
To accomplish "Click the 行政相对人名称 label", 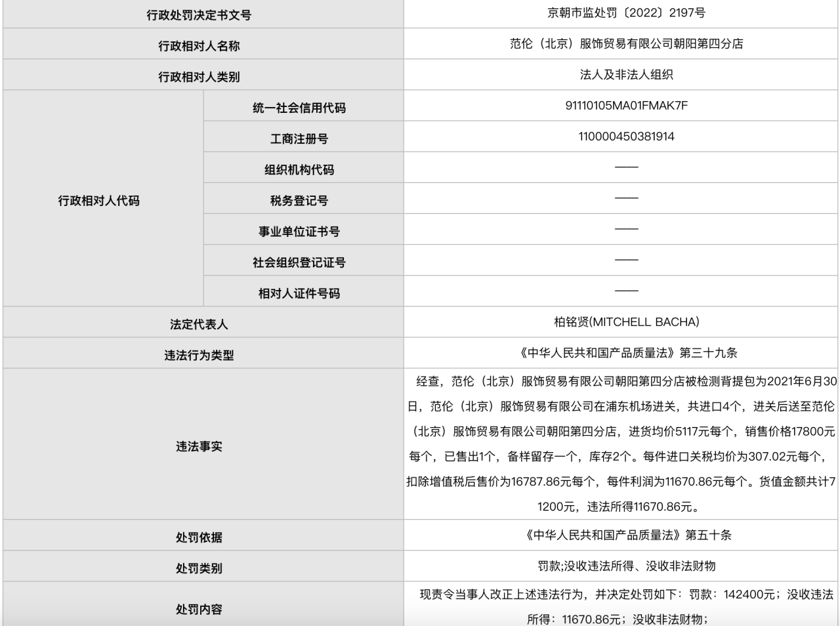I will 199,46.
